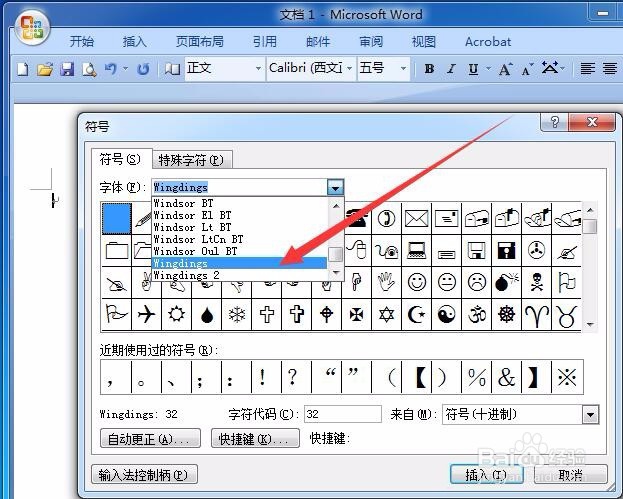Select the black floppy disk symbol

click(x=507, y=250)
